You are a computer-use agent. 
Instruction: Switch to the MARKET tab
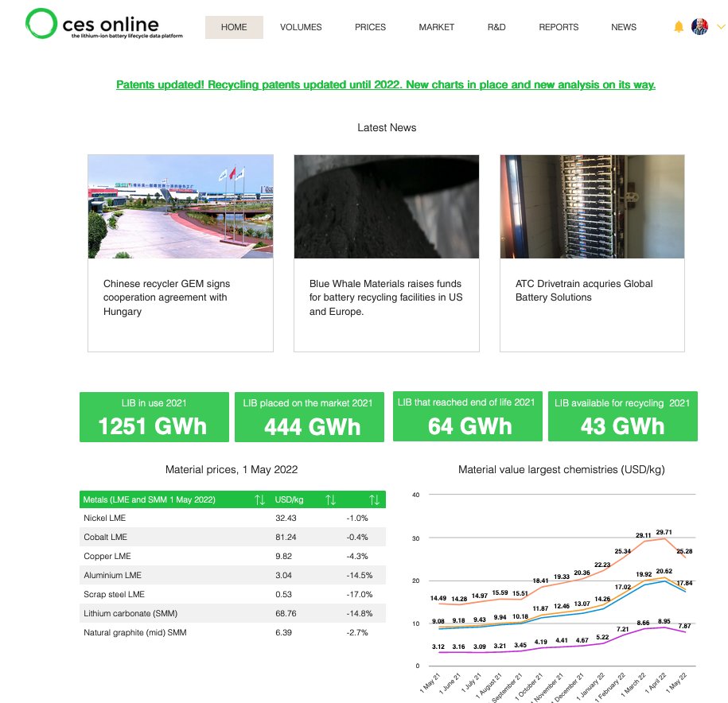pos(436,26)
